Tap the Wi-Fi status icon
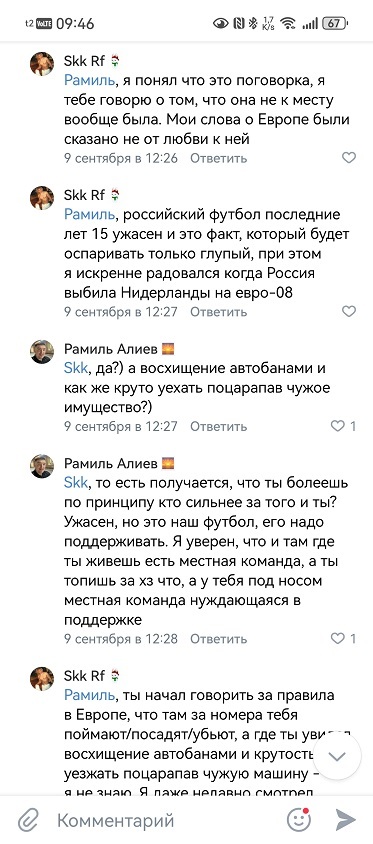Viewport: 373px width, 844px height. [x=288, y=23]
